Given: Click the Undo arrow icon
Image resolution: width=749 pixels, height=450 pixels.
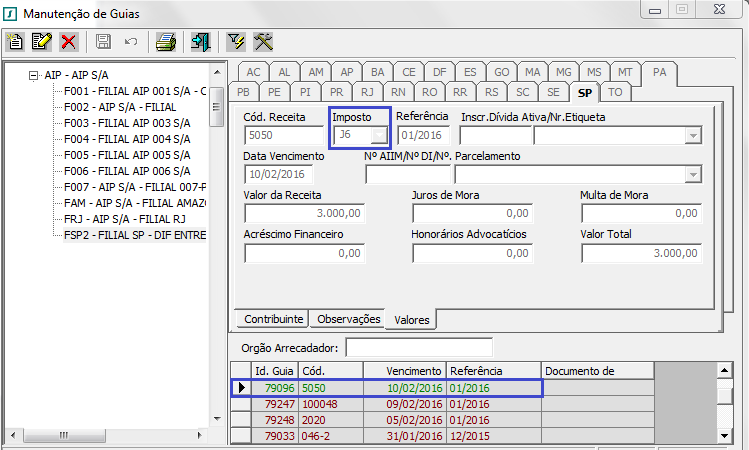Looking at the screenshot, I should (130, 42).
